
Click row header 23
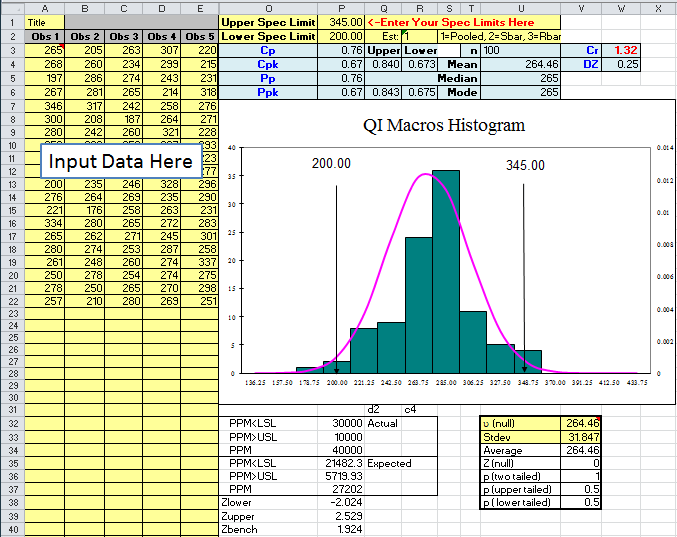(x=13, y=313)
